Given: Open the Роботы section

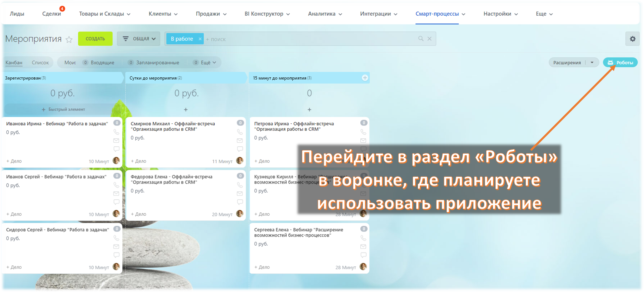Looking at the screenshot, I should 620,62.
